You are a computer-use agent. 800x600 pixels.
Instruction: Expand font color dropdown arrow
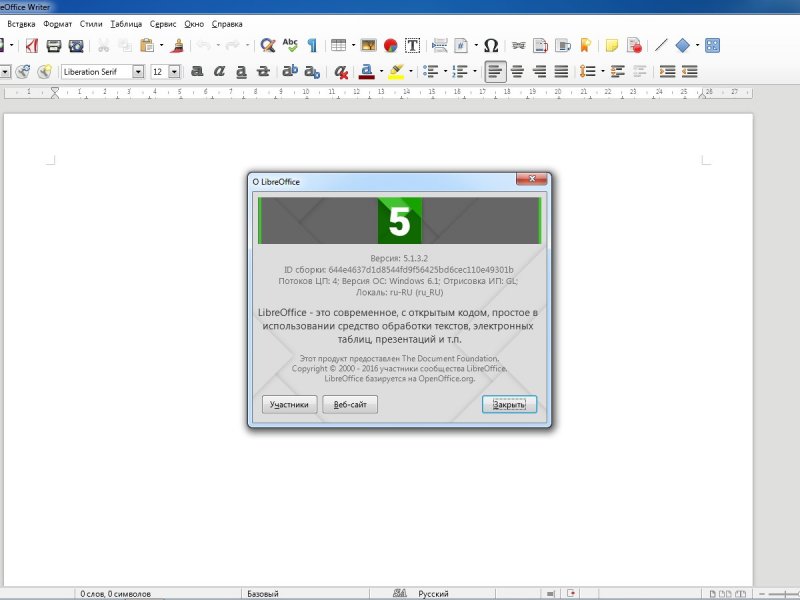click(381, 72)
